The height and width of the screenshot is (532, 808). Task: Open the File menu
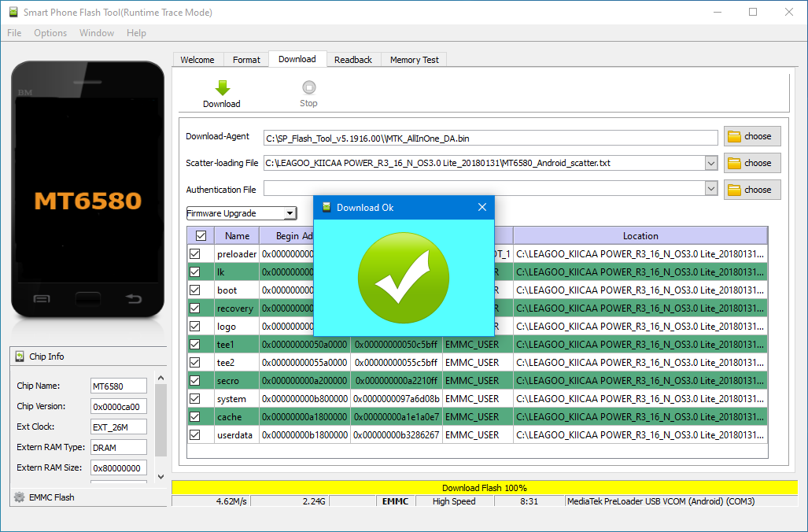(x=14, y=33)
